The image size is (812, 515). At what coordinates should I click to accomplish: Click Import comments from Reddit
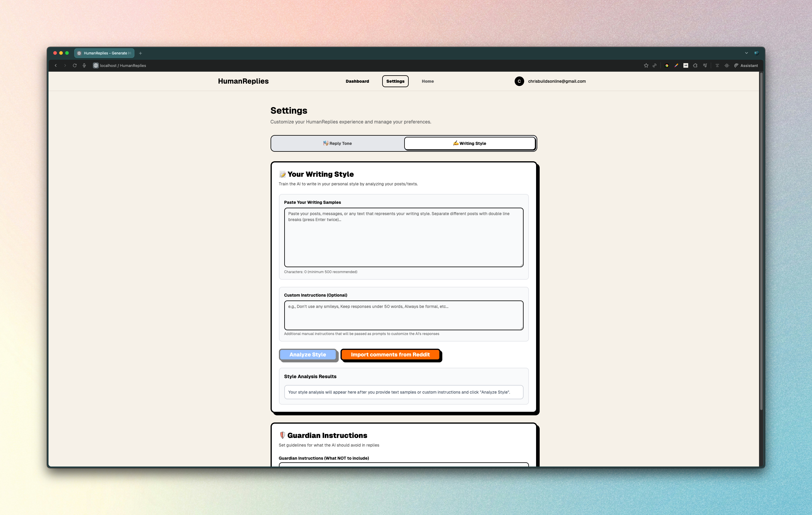[x=390, y=355]
